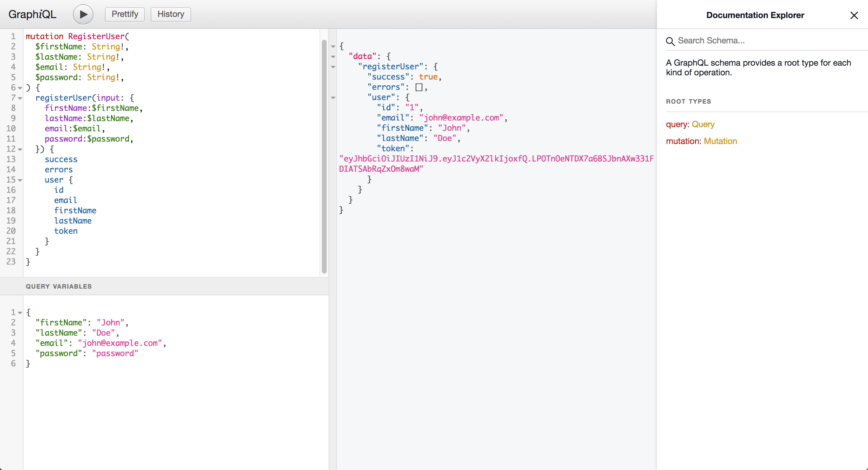868x470 pixels.
Task: Open the History panel
Action: click(171, 14)
